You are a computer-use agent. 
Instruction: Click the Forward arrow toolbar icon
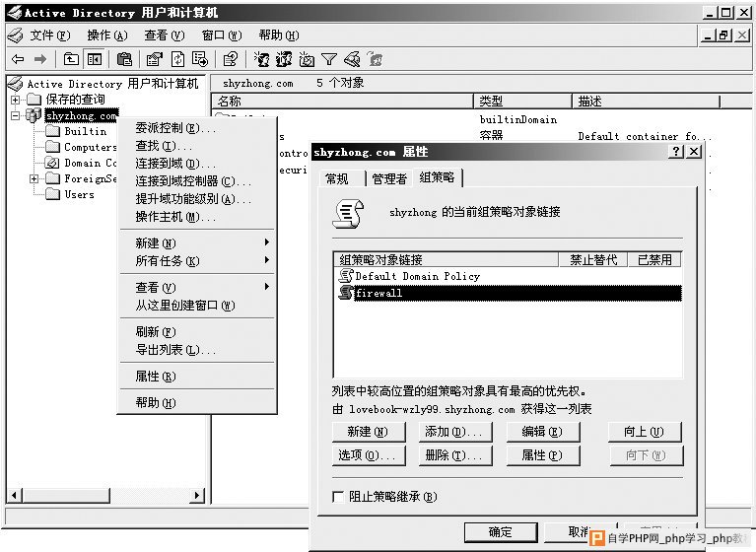(40, 59)
